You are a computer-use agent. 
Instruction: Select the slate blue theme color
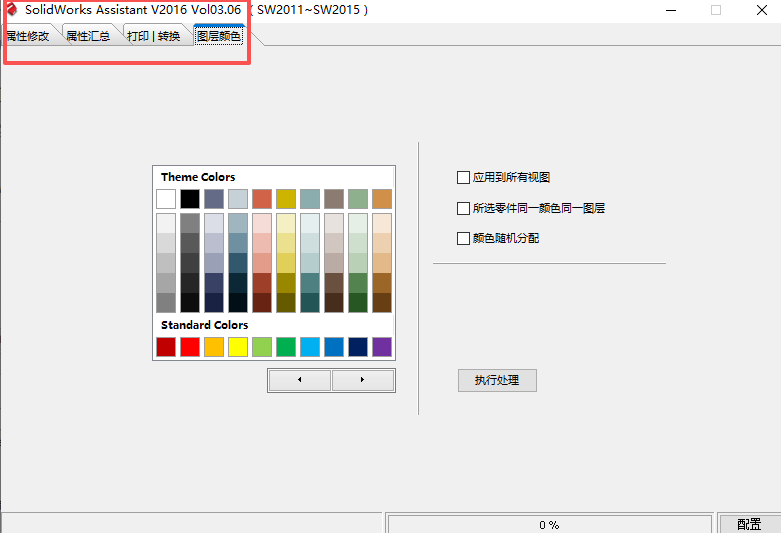tap(214, 199)
